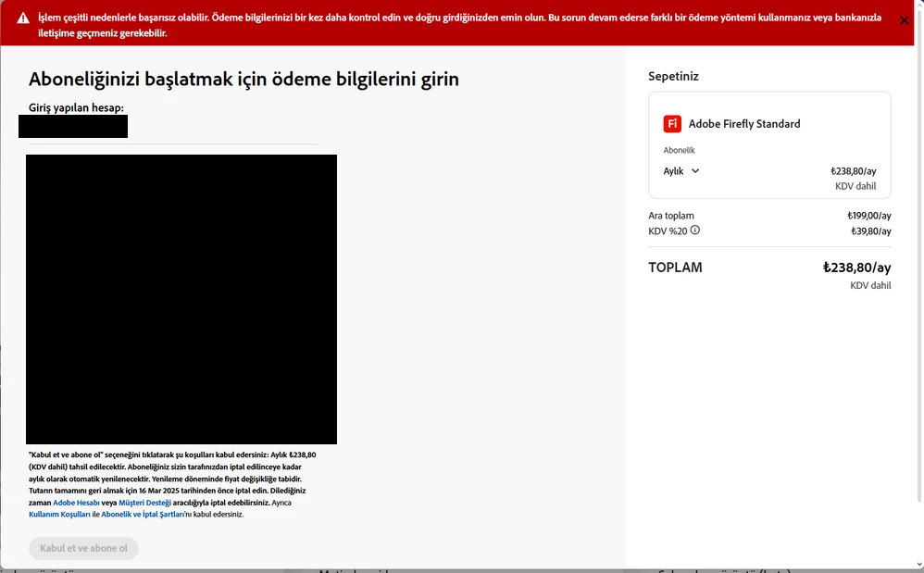This screenshot has height=573, width=924.
Task: Click the Adobe Firefly Standard product name
Action: [744, 124]
